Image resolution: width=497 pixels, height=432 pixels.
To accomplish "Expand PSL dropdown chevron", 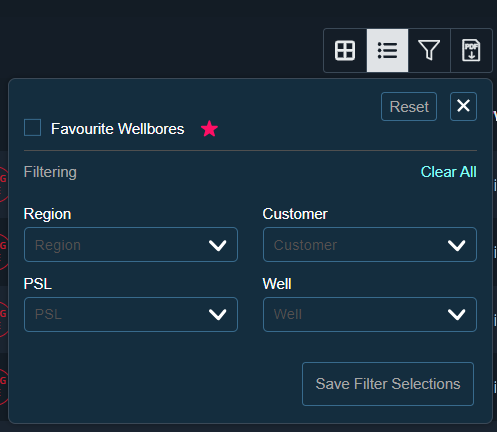I will tap(218, 314).
